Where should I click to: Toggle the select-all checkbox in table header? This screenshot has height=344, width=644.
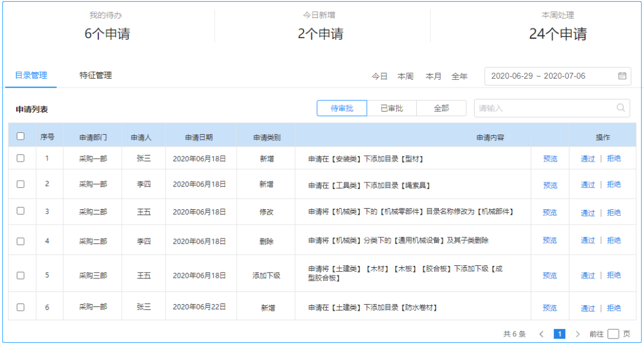21,137
